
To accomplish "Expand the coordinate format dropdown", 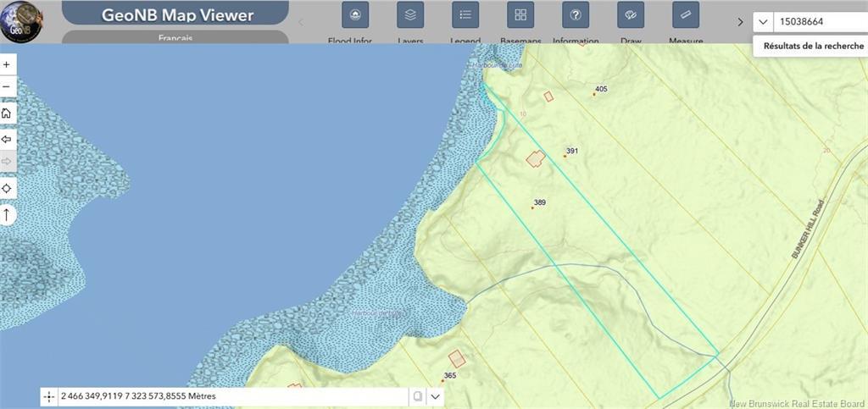I will (436, 396).
